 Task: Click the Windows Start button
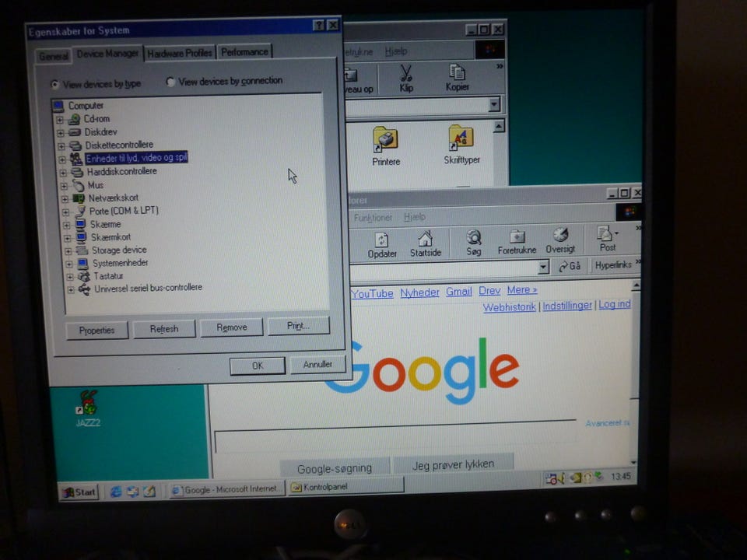tap(79, 492)
